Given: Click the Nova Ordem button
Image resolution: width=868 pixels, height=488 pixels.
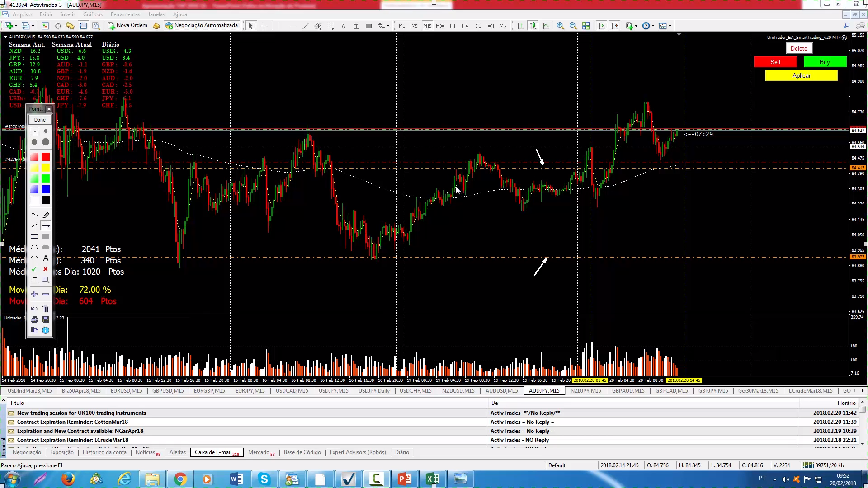Looking at the screenshot, I should [127, 25].
